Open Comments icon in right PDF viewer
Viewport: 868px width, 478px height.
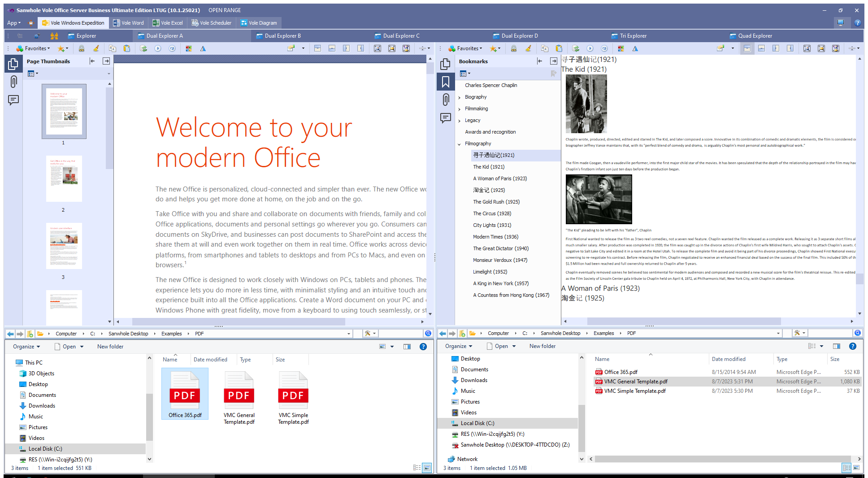pyautogui.click(x=446, y=118)
